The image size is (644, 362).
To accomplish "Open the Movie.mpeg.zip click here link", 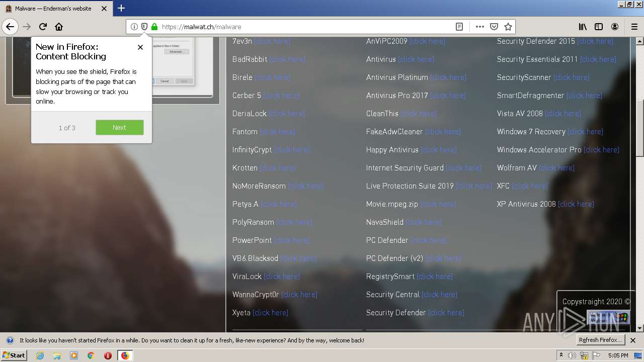I will click(438, 204).
